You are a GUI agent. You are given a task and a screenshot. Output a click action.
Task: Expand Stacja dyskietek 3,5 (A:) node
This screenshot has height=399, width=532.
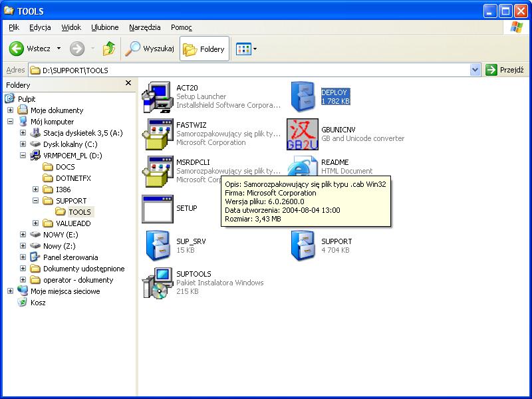point(23,132)
